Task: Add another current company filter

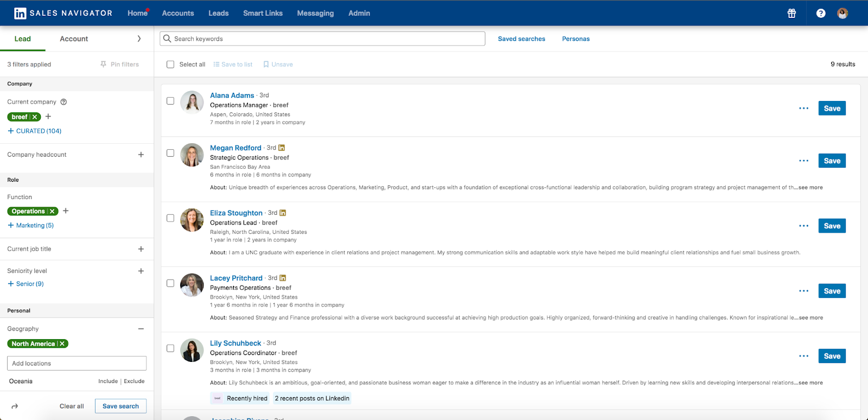Action: (x=48, y=116)
